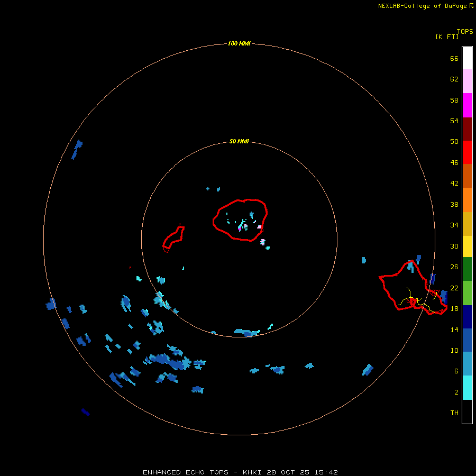Screen dimensions: 476x476
Task: Click the bright red legend swatch
Action: [x=467, y=152]
